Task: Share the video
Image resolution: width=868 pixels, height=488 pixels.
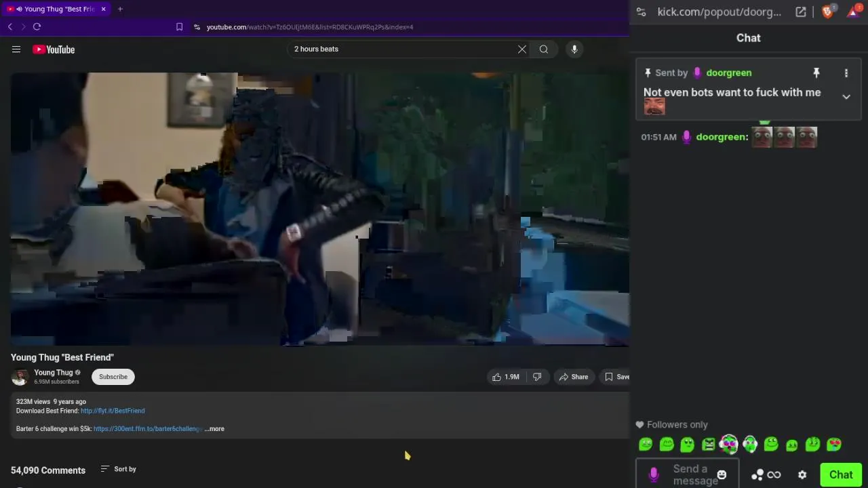Action: click(574, 377)
